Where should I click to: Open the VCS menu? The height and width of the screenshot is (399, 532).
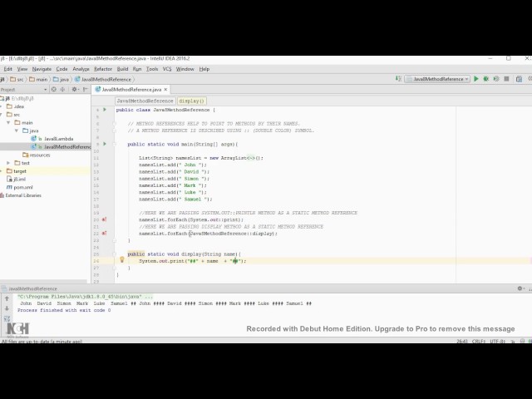click(x=167, y=69)
